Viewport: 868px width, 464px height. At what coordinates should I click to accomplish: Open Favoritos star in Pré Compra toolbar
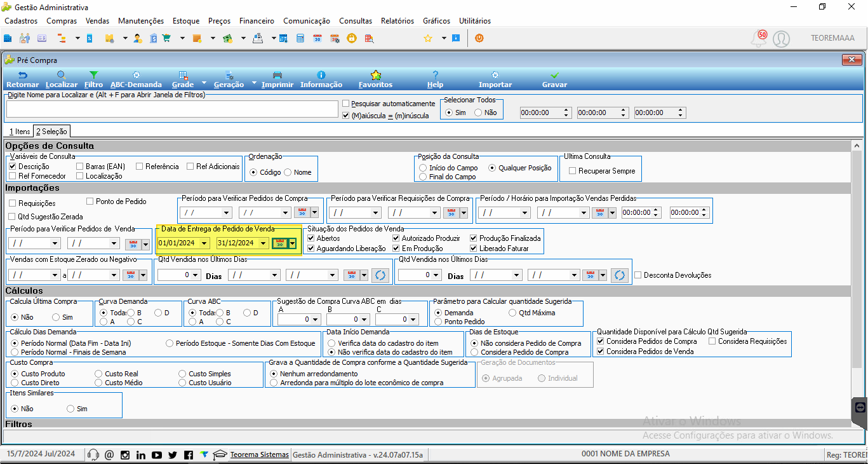[375, 79]
